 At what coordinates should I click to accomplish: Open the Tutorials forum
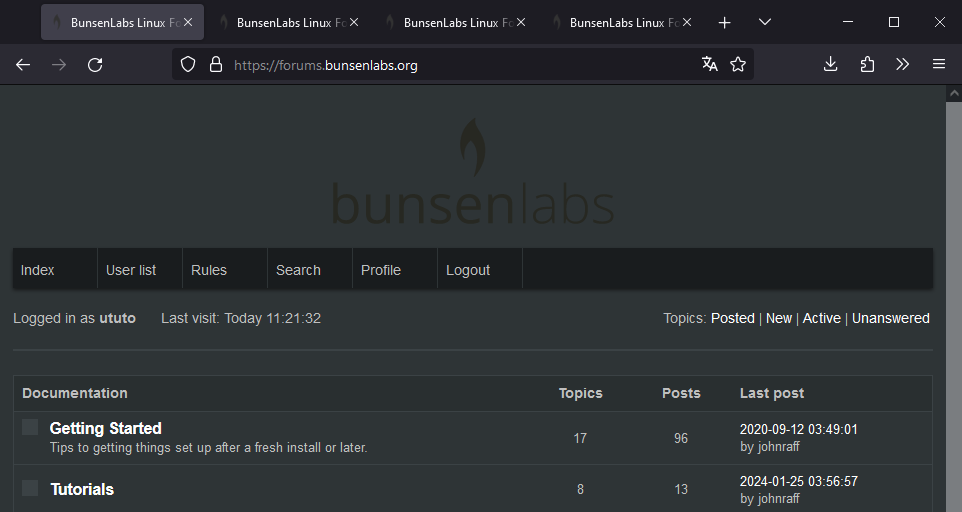[82, 489]
